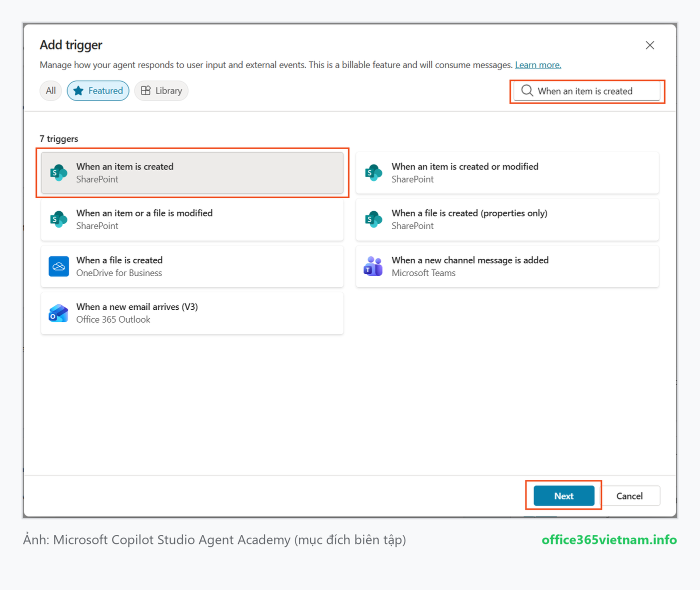Click the magnifier search icon
This screenshot has height=590, width=700.
(527, 91)
